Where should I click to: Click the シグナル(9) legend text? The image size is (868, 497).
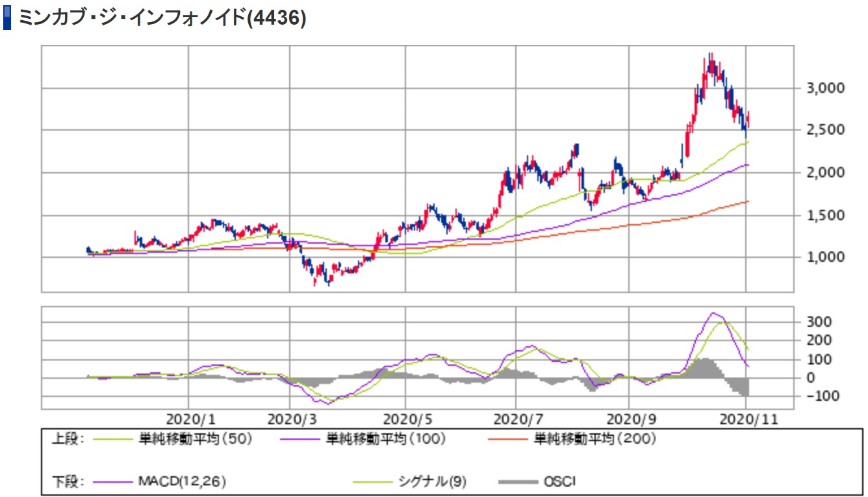coord(432,481)
